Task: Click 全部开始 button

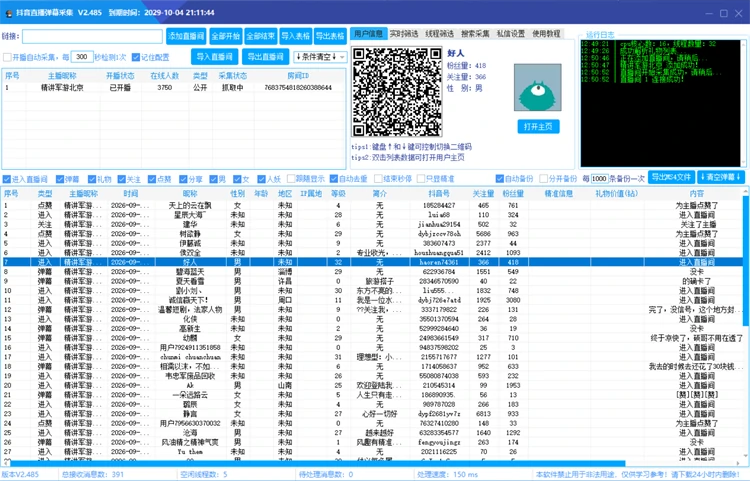Action: tap(226, 36)
